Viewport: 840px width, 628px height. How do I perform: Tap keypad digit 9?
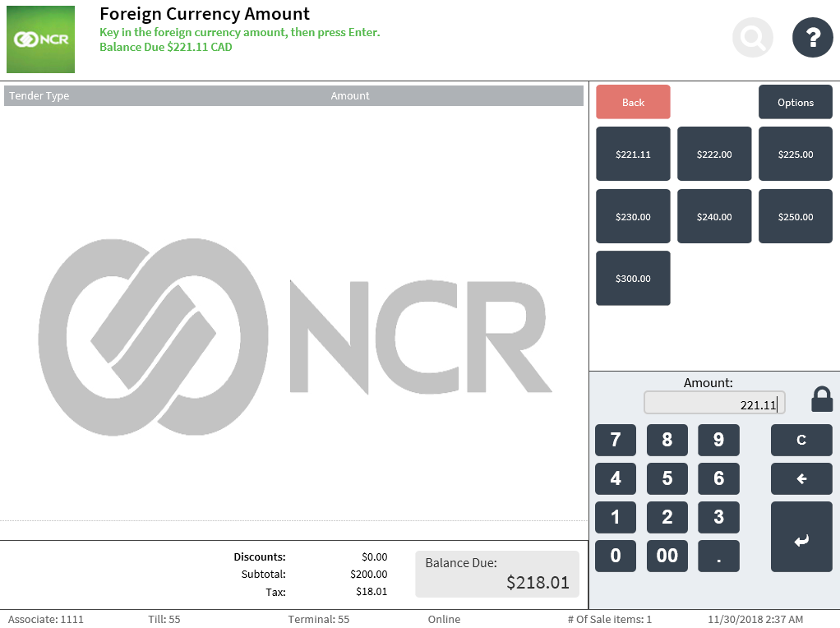coord(718,440)
